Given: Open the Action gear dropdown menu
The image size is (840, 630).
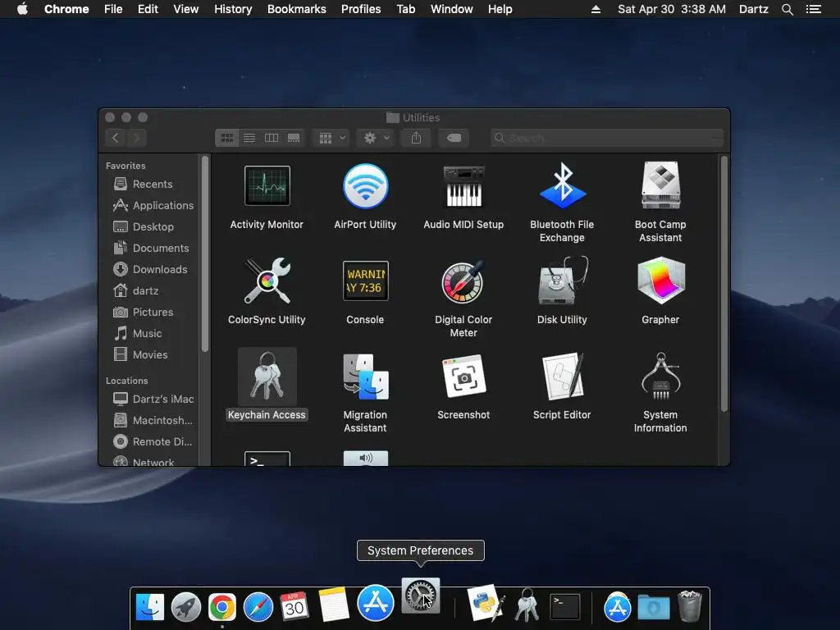Looking at the screenshot, I should 376,138.
